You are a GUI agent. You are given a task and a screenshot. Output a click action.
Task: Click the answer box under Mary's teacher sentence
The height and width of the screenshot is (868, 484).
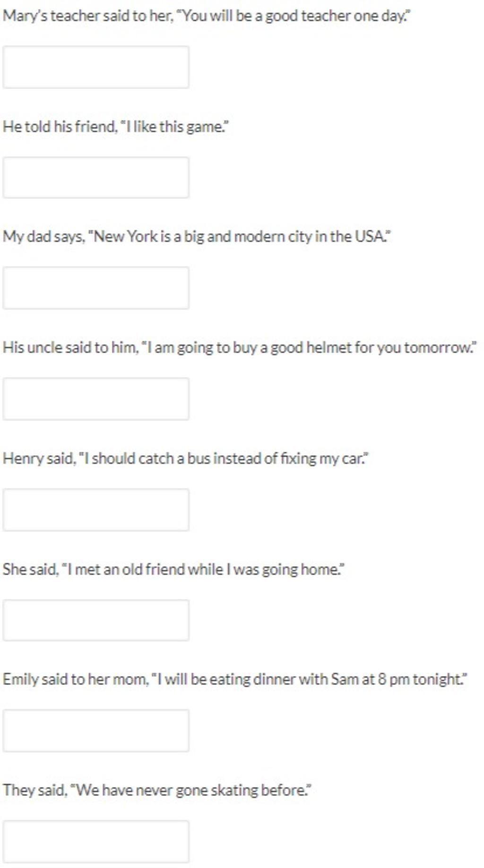click(96, 67)
